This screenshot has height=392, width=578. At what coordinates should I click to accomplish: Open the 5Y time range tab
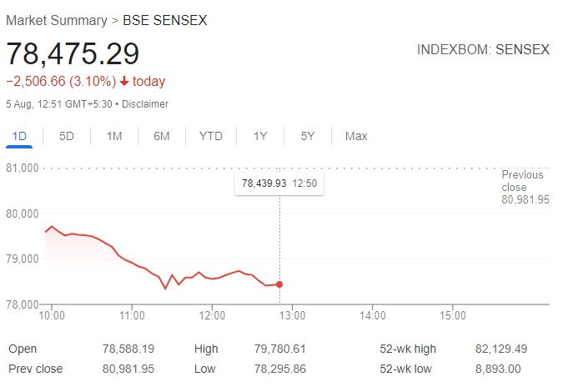pyautogui.click(x=308, y=136)
